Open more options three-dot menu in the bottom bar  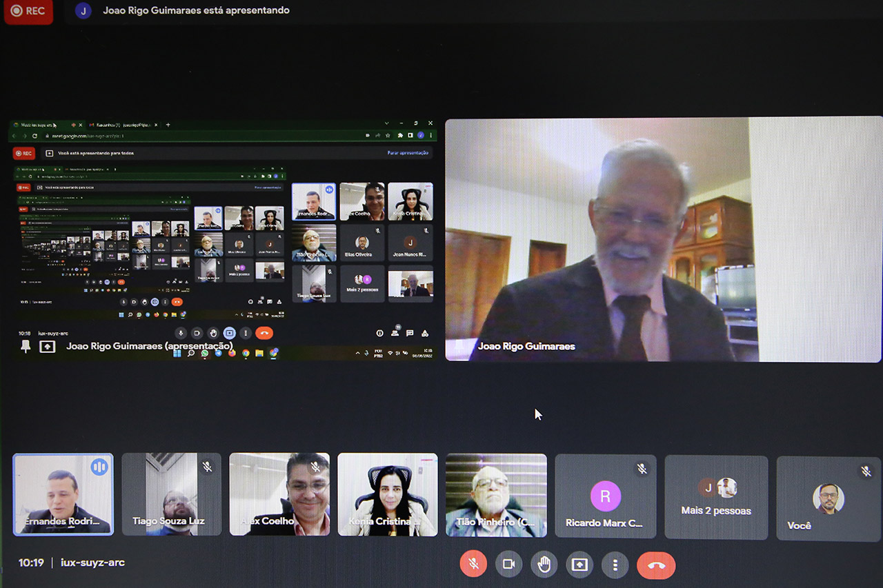(615, 565)
